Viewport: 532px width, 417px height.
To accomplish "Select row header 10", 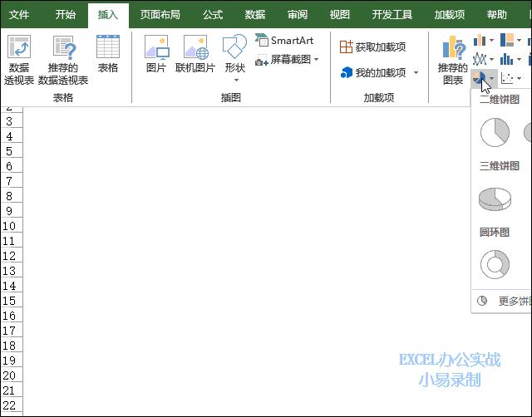I will coord(11,226).
